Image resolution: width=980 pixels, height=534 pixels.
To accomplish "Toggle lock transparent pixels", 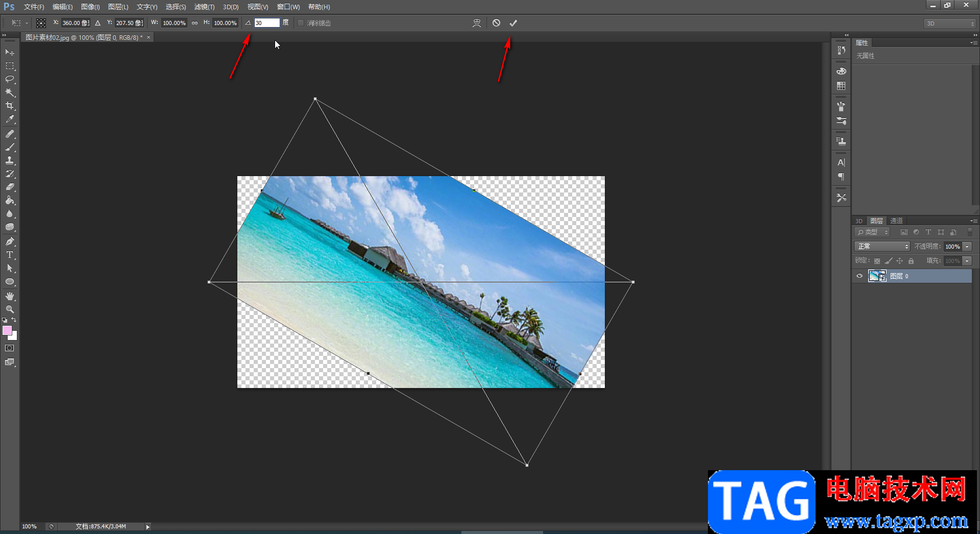I will pos(877,261).
